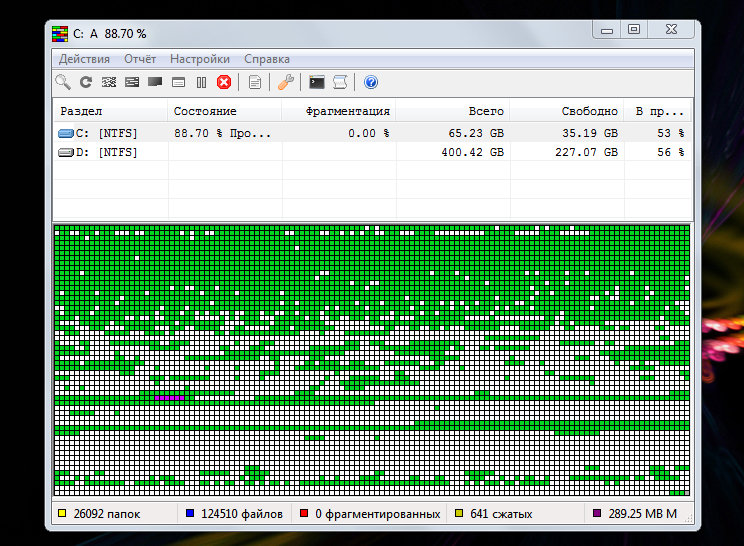Screen dimensions: 744x546
Task: Pause the running job
Action: pyautogui.click(x=201, y=83)
